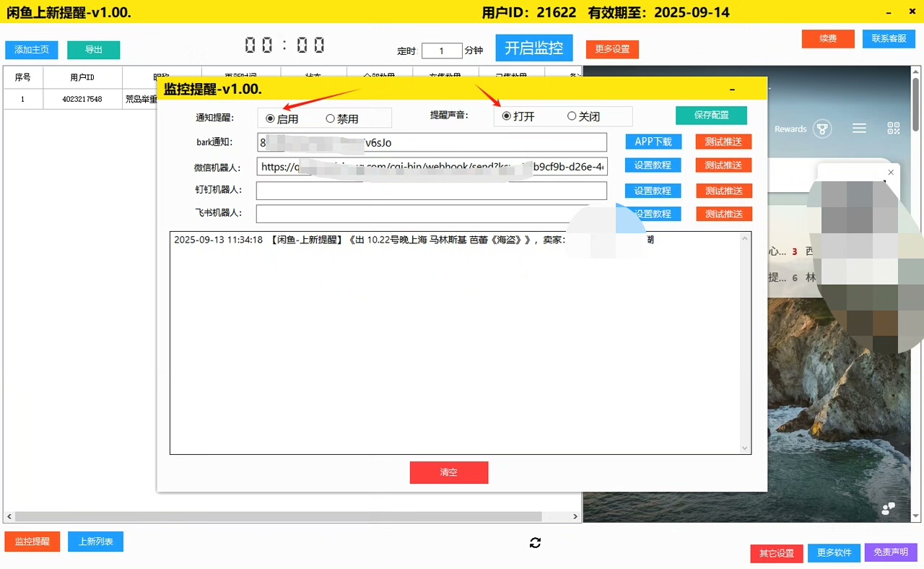Select user ID cell 4023217548
Screen dimensions: 924x569
click(83, 99)
